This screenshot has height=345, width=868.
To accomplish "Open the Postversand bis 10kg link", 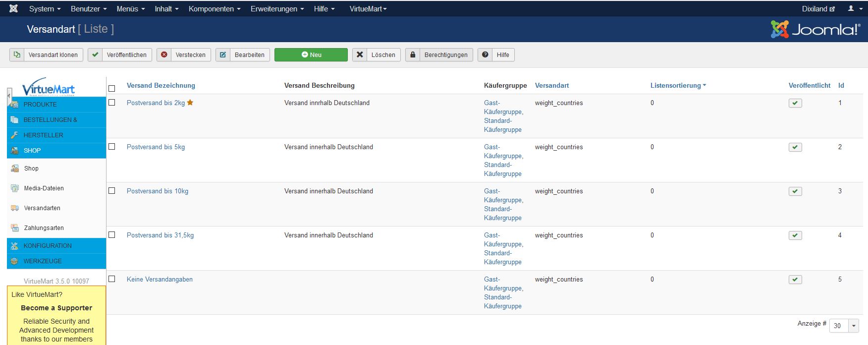I will pos(157,191).
